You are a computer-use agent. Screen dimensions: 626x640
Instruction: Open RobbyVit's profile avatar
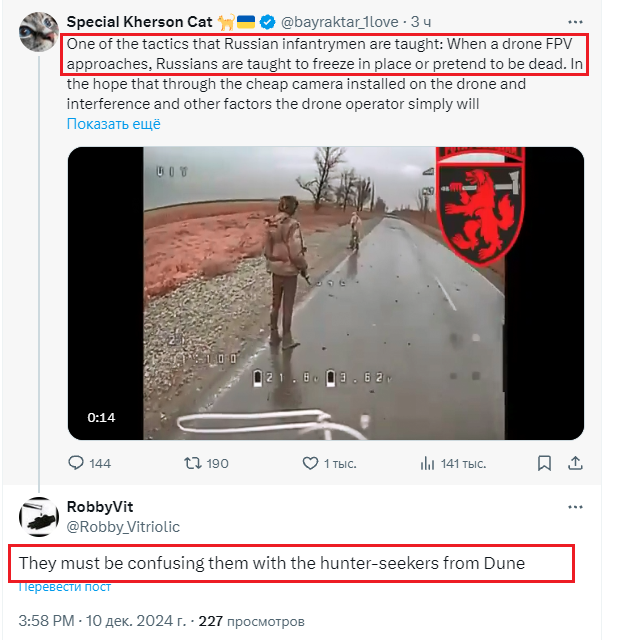39,515
